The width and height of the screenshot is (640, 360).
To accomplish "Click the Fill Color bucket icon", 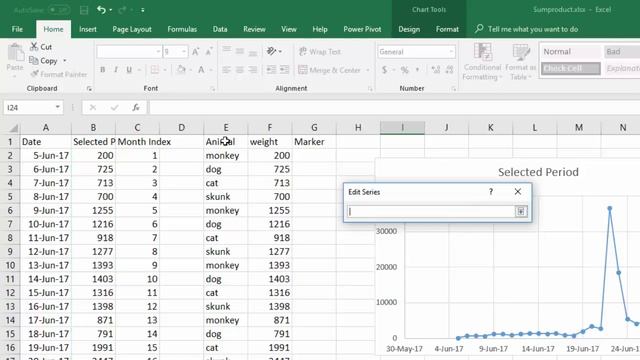I will 181,70.
